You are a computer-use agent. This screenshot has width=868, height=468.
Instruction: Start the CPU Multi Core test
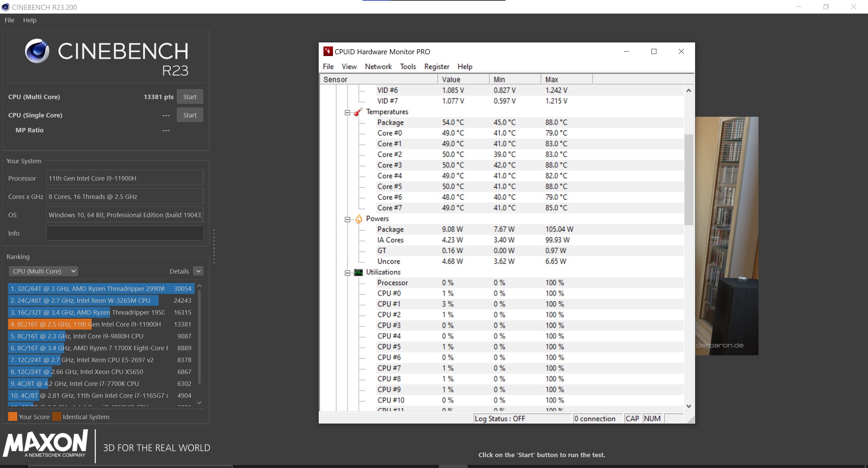tap(190, 97)
